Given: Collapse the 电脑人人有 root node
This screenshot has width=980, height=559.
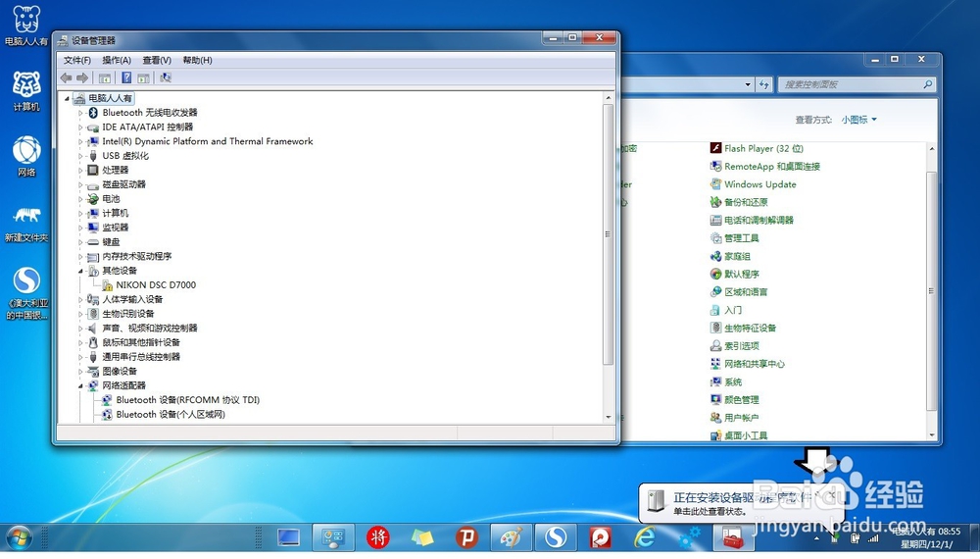Looking at the screenshot, I should tap(67, 98).
